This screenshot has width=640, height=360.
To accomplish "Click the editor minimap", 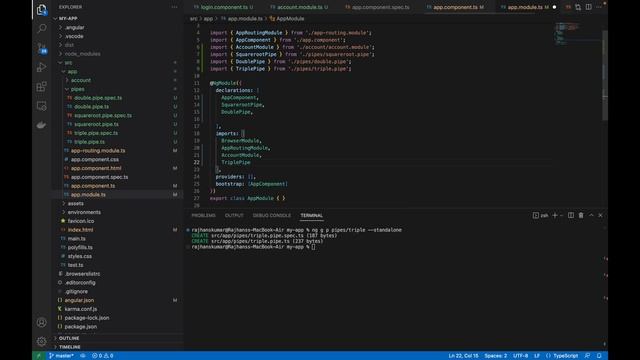I will [x=578, y=34].
